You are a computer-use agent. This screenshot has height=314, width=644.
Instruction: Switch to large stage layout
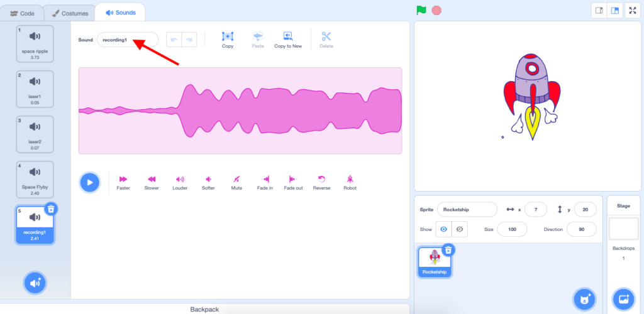[x=615, y=11]
